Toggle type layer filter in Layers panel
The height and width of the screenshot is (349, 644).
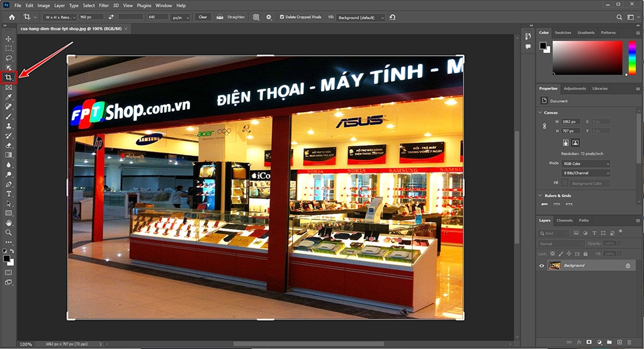click(594, 233)
